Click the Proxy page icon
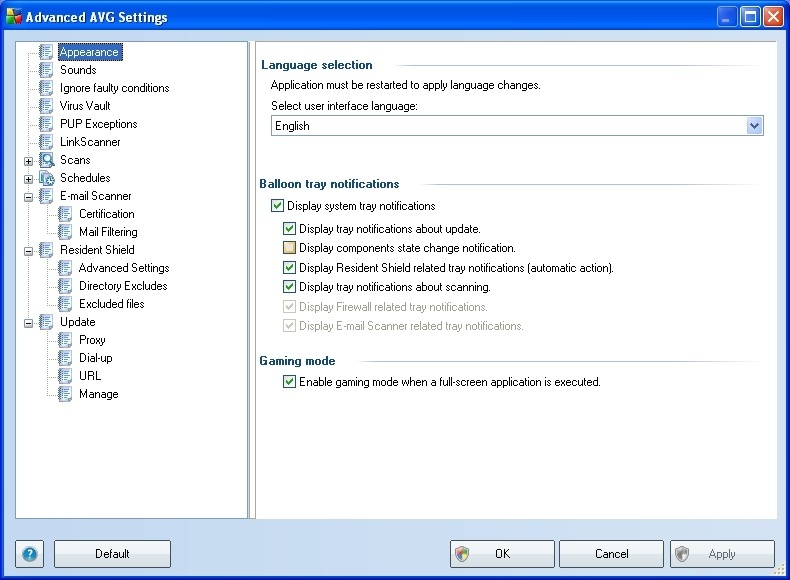This screenshot has width=790, height=580. pos(64,340)
